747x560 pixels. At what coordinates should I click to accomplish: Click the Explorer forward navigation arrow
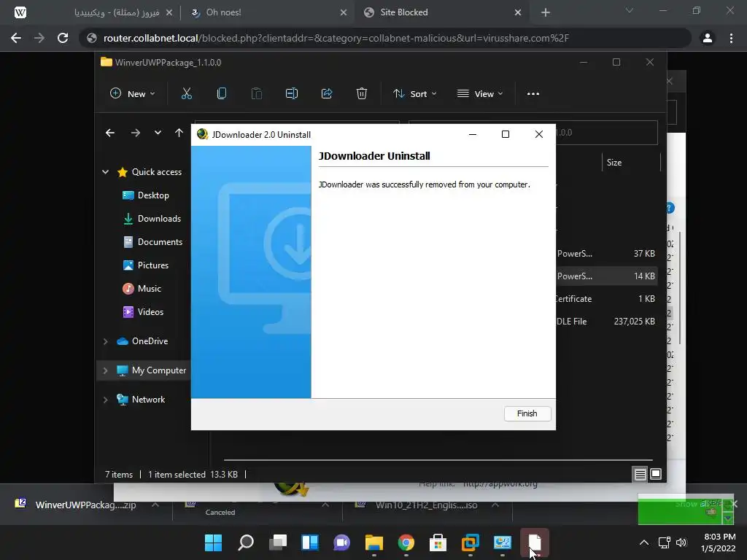pos(135,133)
